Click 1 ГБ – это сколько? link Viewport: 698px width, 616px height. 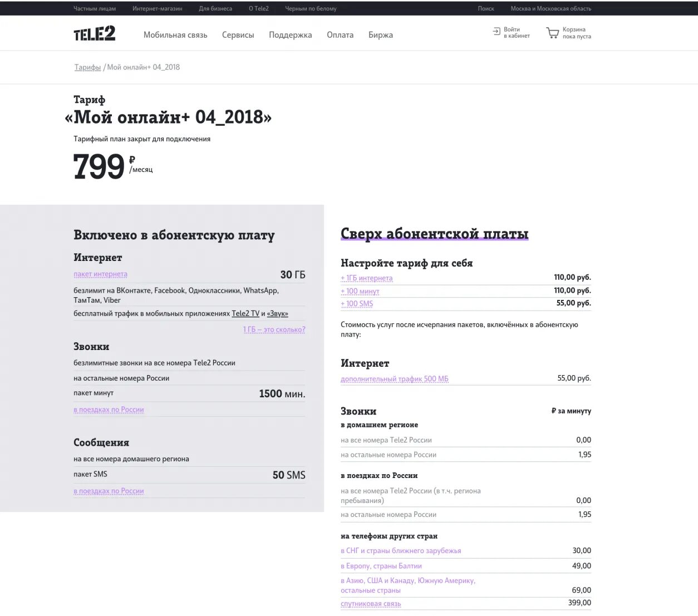click(274, 329)
